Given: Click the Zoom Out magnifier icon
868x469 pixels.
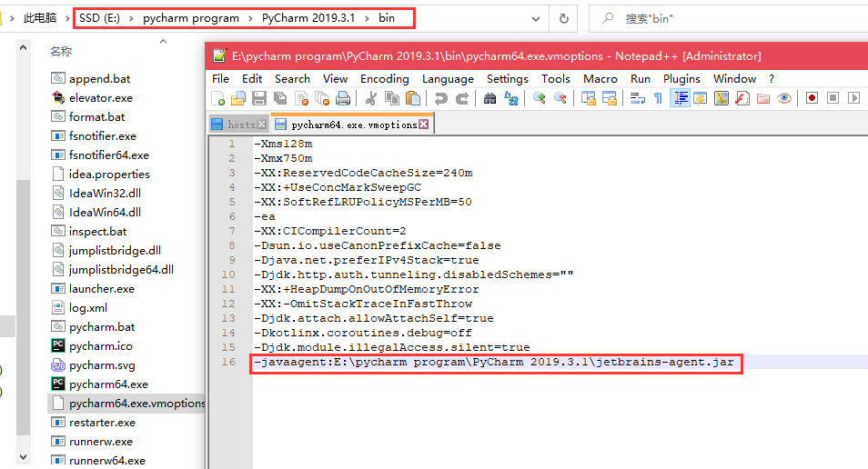Looking at the screenshot, I should click(560, 98).
